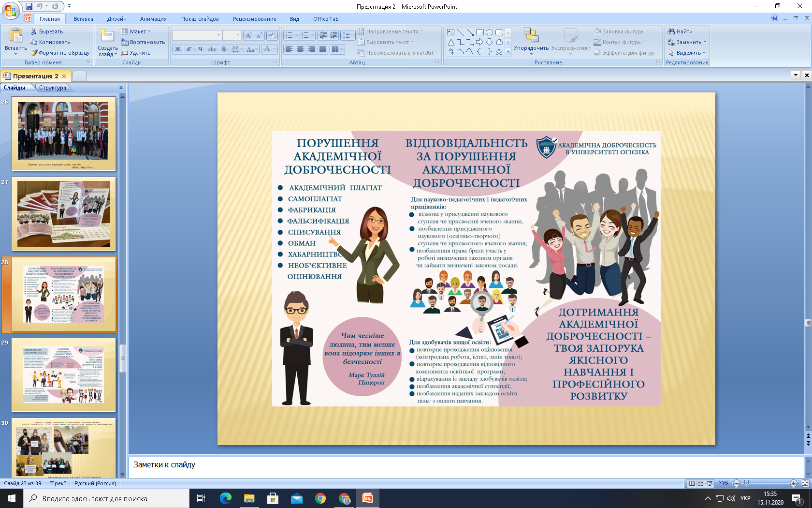812x508 pixels.
Task: Select slide 29 thumbnail
Action: 64,374
